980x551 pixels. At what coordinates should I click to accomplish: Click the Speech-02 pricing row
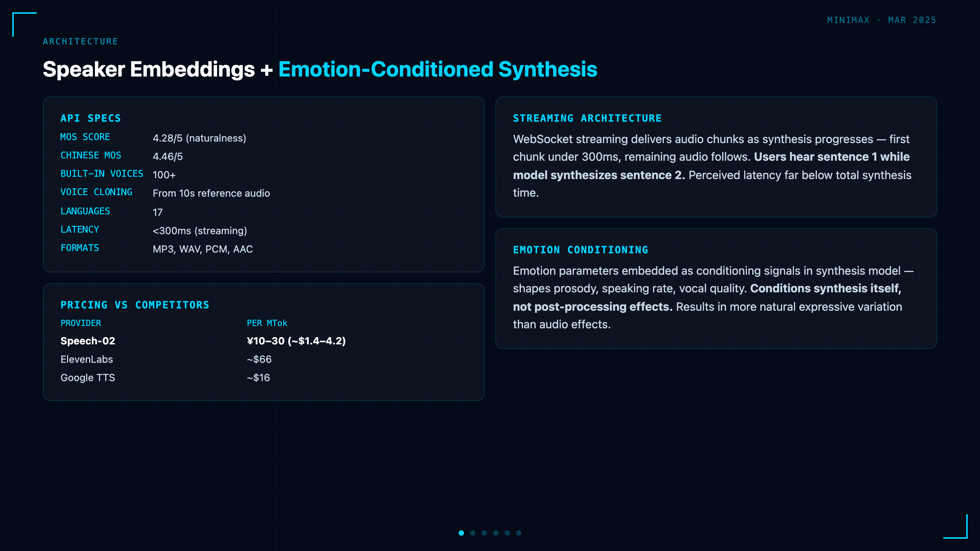[263, 341]
